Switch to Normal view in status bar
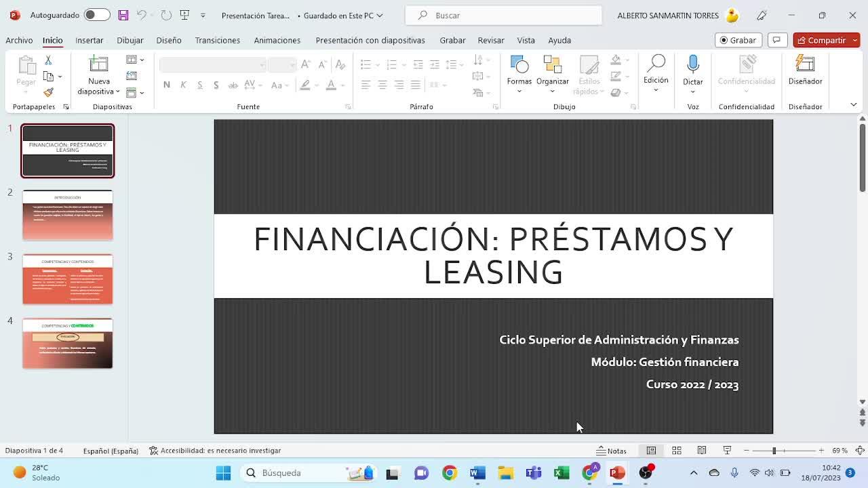 pos(651,451)
